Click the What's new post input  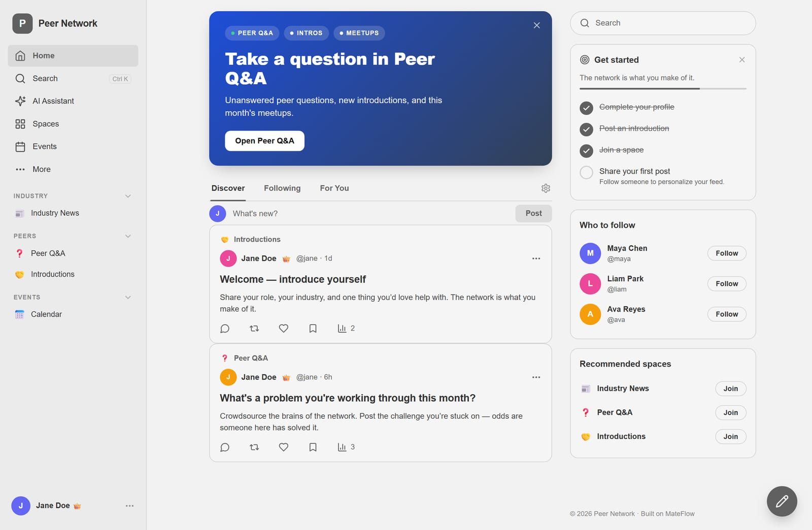(370, 214)
